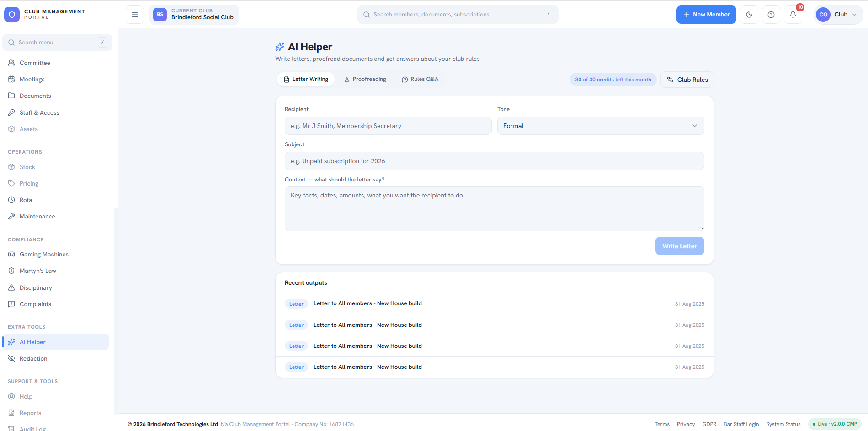Click the AI Helper sparkle sidebar icon
Image resolution: width=868 pixels, height=431 pixels.
click(11, 342)
